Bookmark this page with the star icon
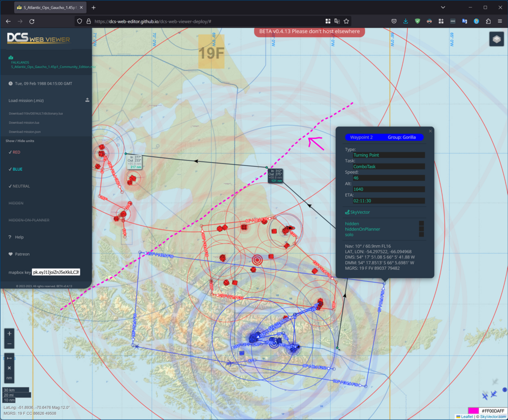This screenshot has height=420, width=508. tap(346, 21)
